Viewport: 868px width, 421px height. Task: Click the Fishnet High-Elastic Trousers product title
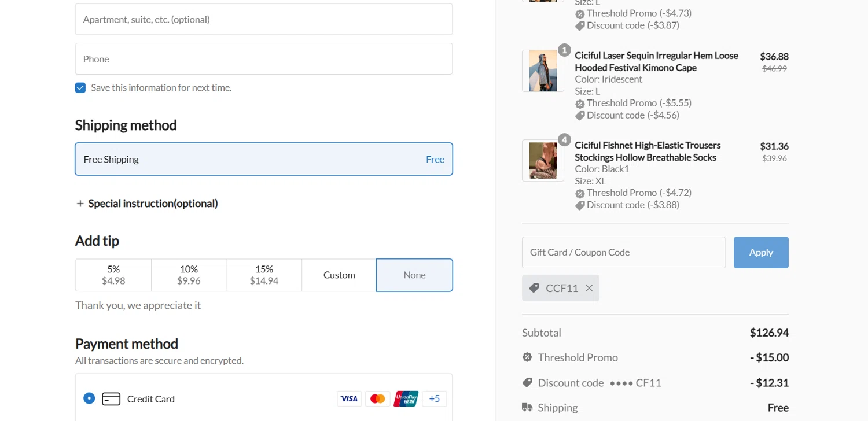coord(648,151)
